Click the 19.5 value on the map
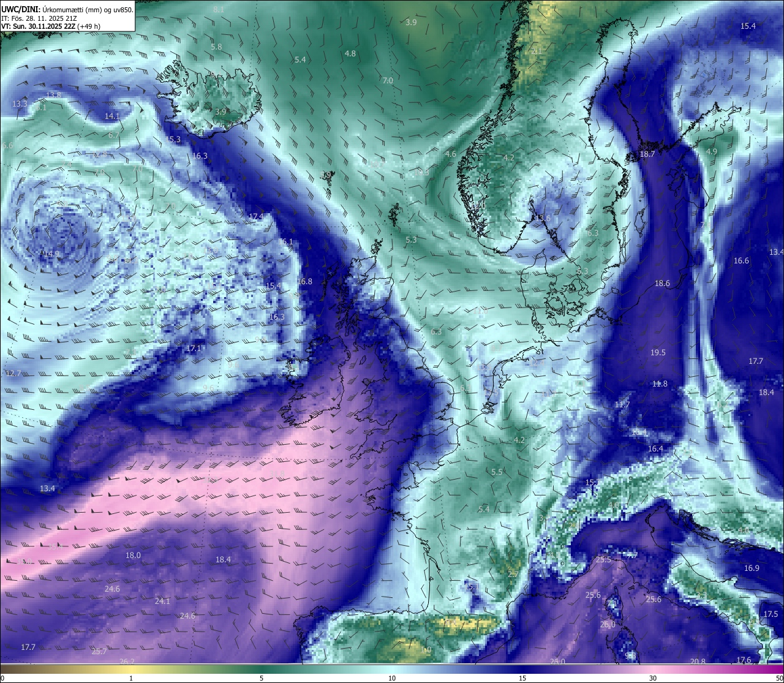 (x=658, y=353)
